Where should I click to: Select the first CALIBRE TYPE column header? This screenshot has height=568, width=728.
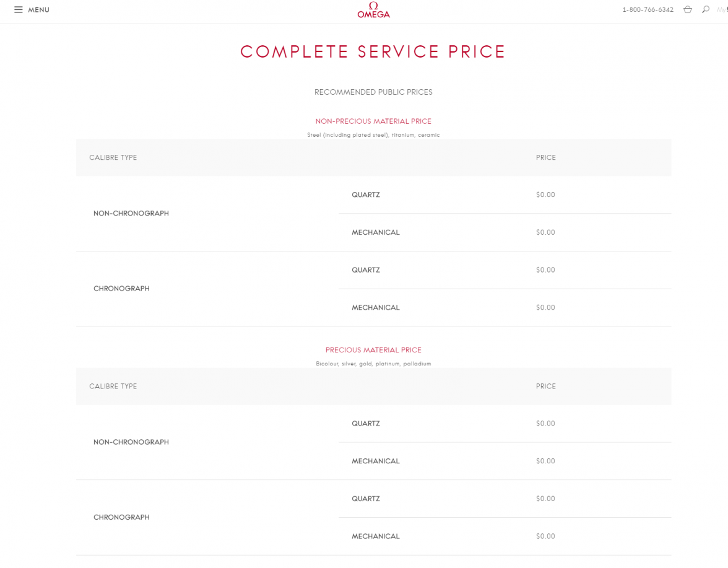[113, 157]
